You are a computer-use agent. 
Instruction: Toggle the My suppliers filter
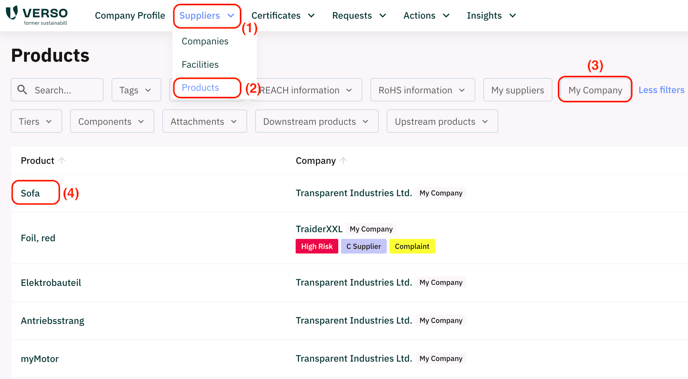click(x=517, y=90)
